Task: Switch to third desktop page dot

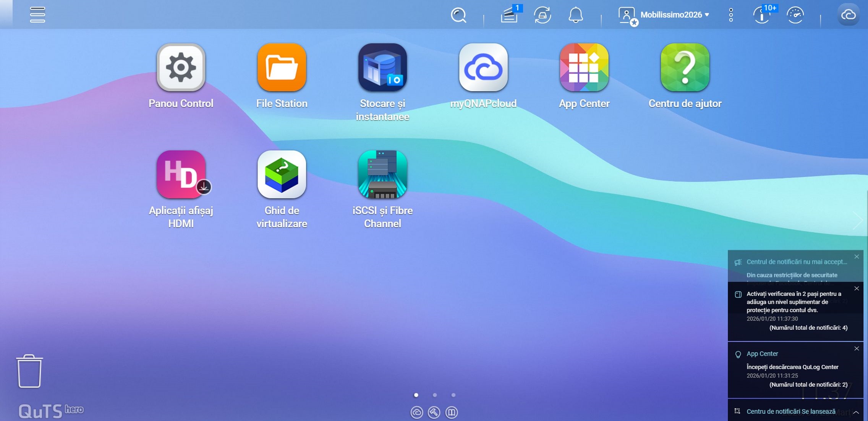Action: tap(453, 395)
